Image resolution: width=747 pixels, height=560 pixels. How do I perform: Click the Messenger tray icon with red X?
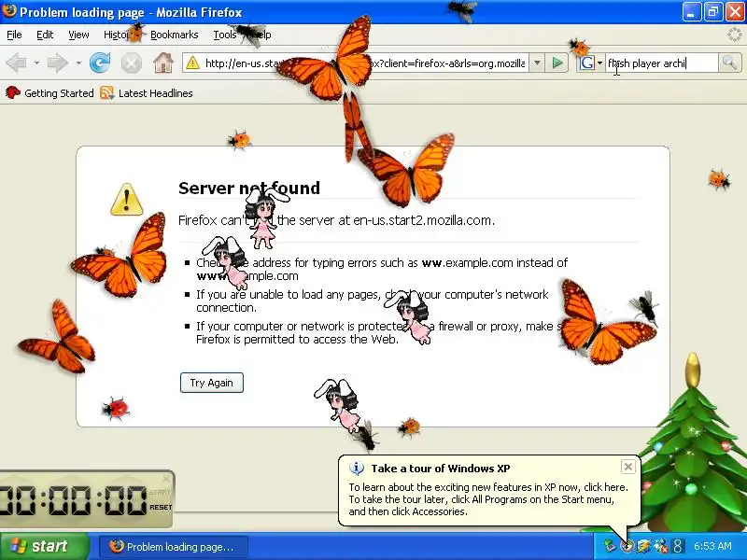pyautogui.click(x=661, y=546)
